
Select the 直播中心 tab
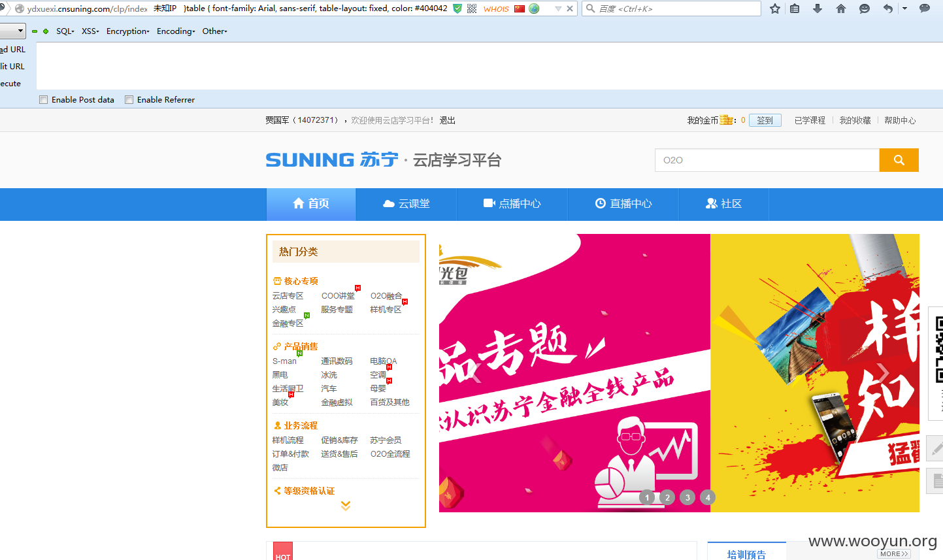click(623, 204)
